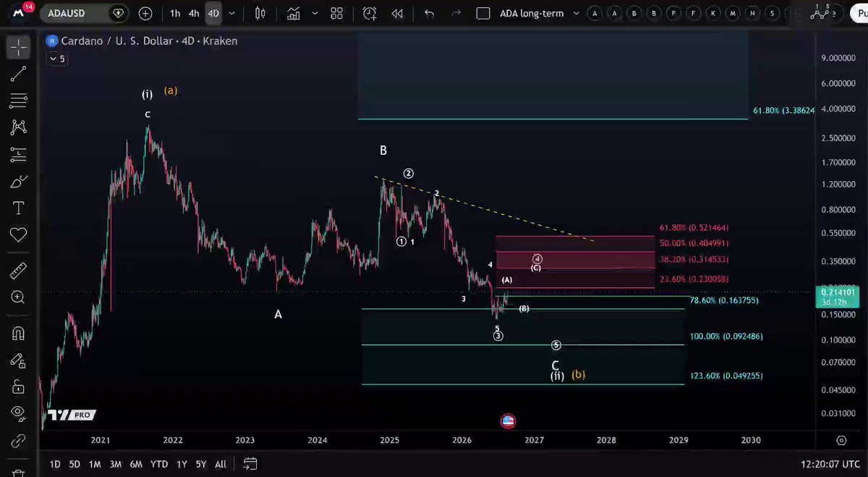This screenshot has height=477, width=868.
Task: Select the text annotation tool
Action: click(19, 208)
